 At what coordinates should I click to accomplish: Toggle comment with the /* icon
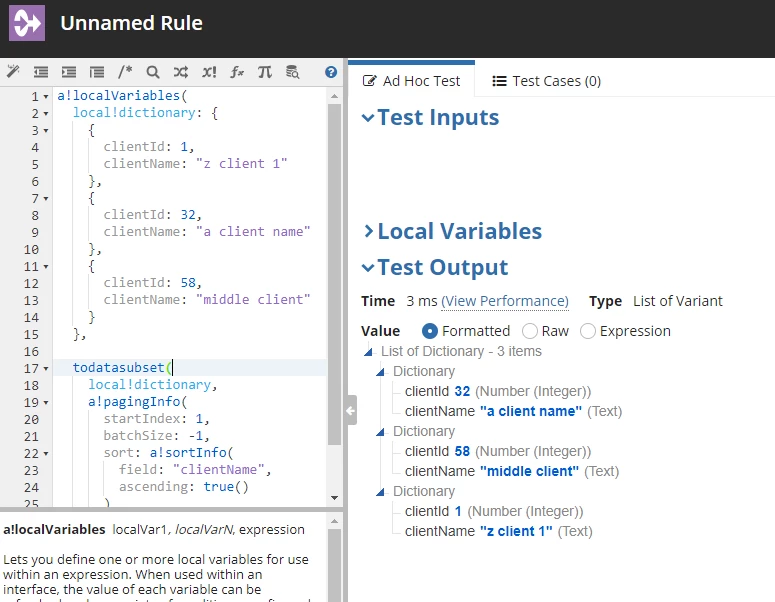point(125,72)
